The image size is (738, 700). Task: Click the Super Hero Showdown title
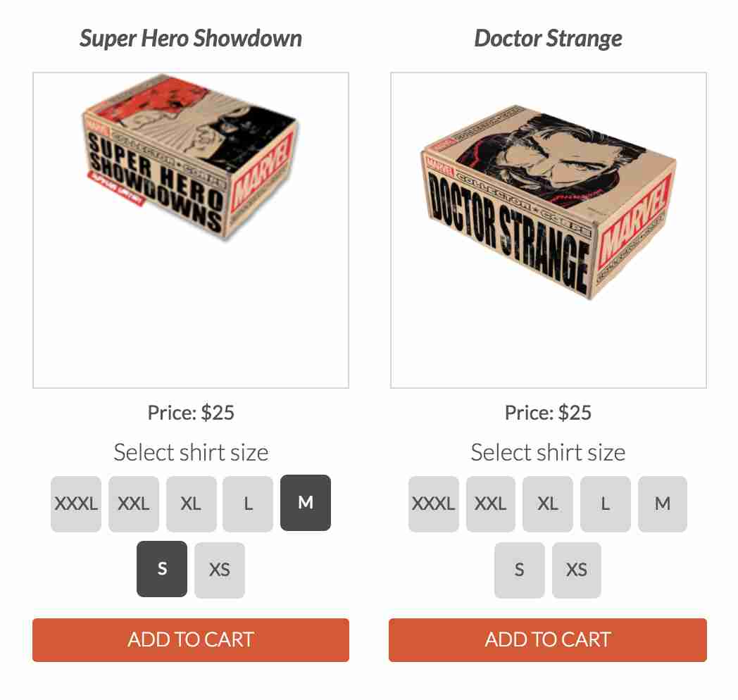[x=191, y=38]
